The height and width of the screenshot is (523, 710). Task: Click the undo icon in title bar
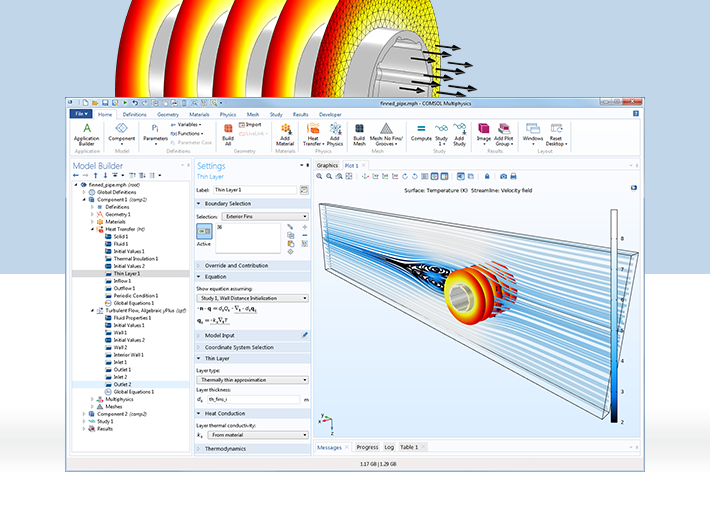click(x=135, y=103)
